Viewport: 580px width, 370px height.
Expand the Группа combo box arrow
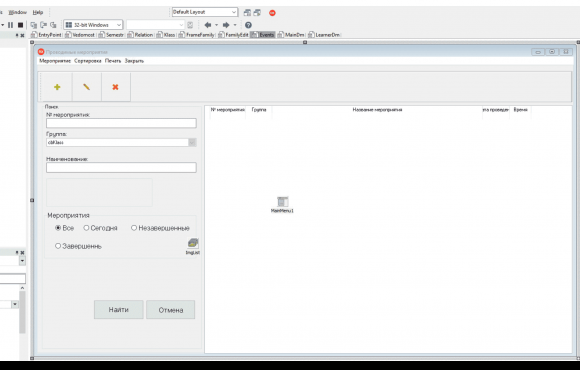click(192, 142)
